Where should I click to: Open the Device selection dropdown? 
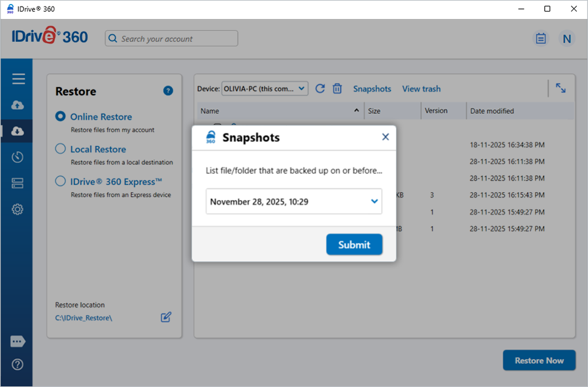(265, 89)
